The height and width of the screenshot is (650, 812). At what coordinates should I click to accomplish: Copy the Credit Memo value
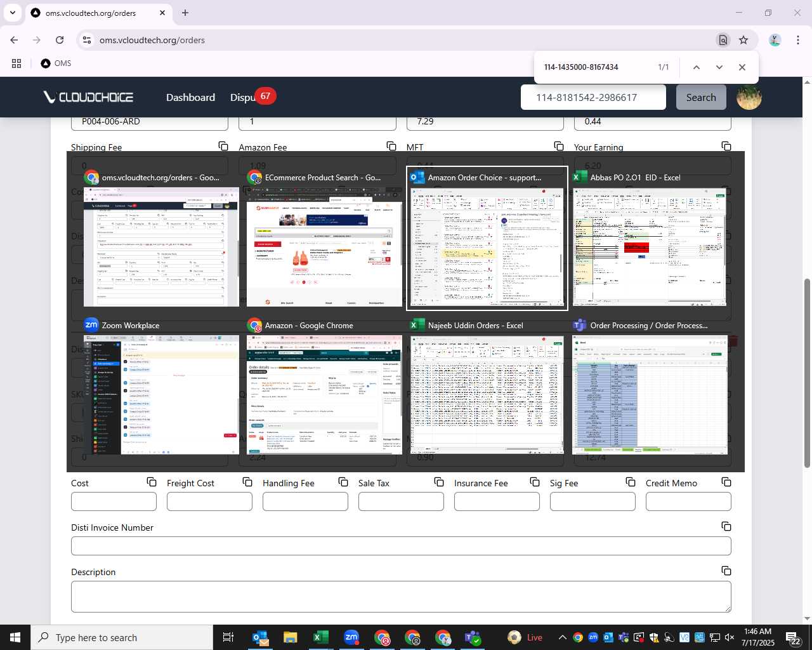(726, 482)
